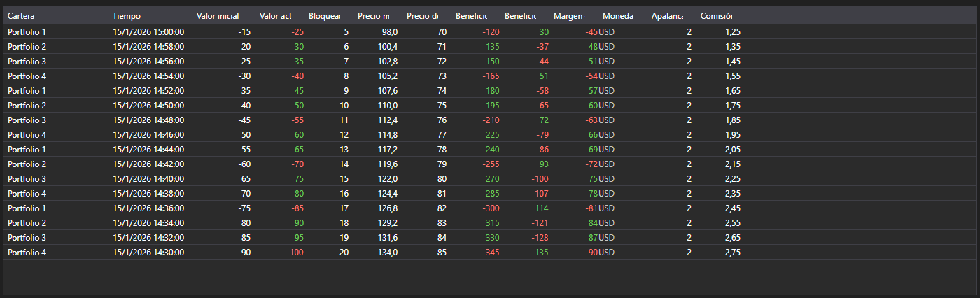Select the time cell 15/1/2026 14:56:00
This screenshot has height=298, width=980.
click(x=150, y=62)
